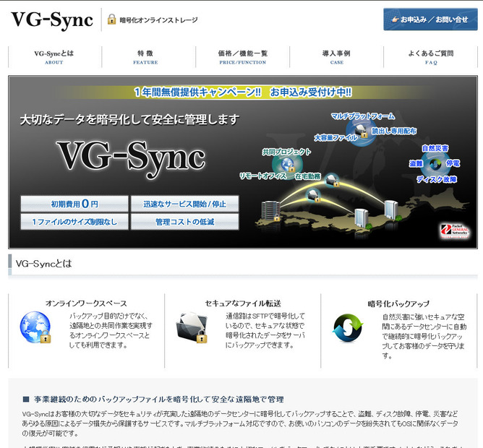Click the folder with lock icon for セキュアなファイル転送
The height and width of the screenshot is (448, 483).
pyautogui.click(x=192, y=327)
